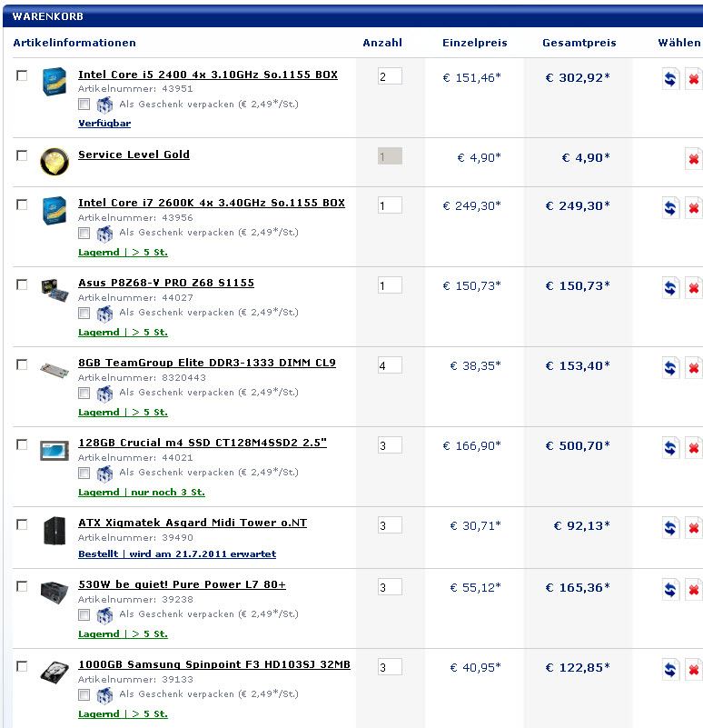Enable gift wrapping for Intel Core i7 2600K
Screen dimensions: 703x728
click(84, 234)
